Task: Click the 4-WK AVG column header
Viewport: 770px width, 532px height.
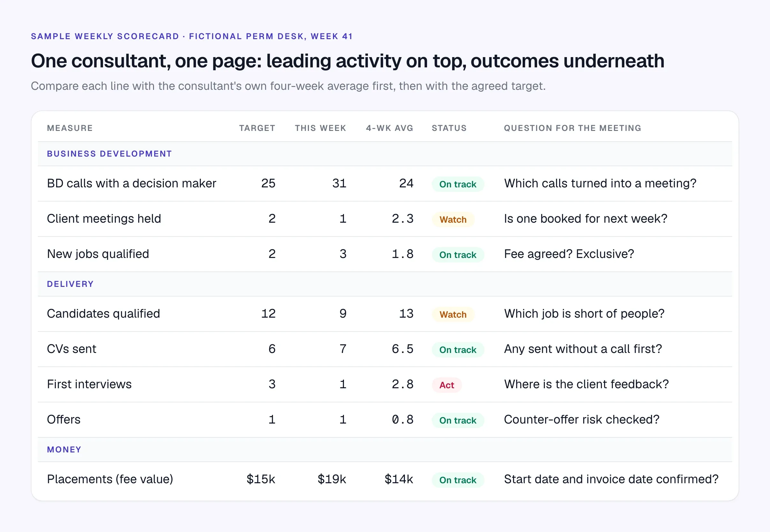Action: point(389,128)
